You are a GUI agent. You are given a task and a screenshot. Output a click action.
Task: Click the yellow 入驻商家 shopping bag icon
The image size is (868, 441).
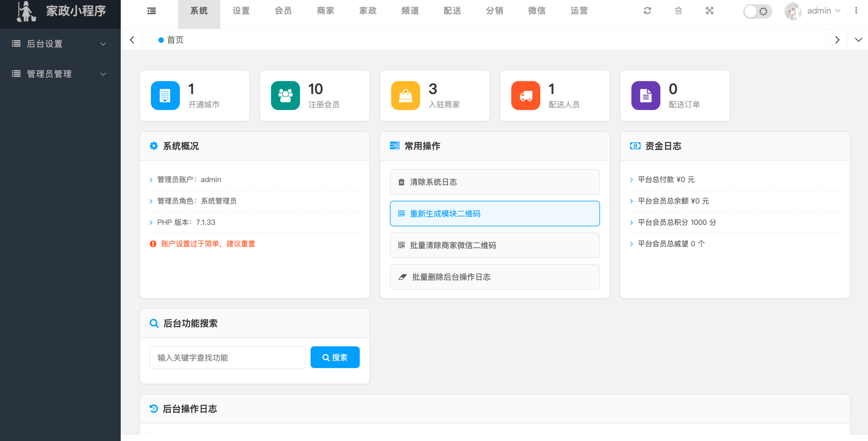[406, 96]
